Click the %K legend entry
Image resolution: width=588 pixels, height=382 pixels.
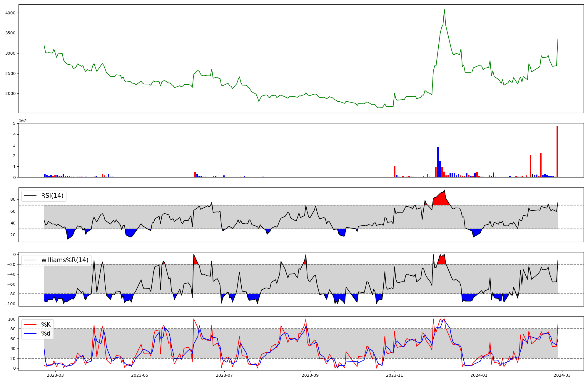46,325
